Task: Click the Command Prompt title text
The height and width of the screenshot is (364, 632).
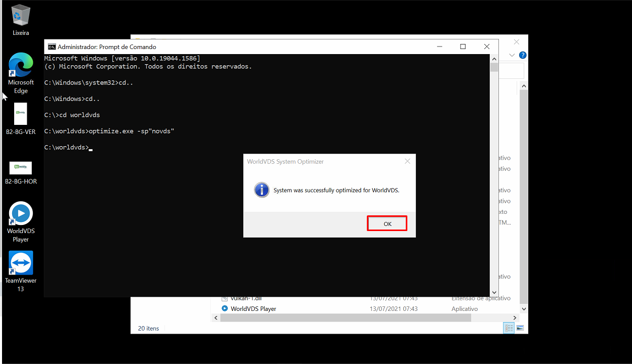Action: coord(107,47)
